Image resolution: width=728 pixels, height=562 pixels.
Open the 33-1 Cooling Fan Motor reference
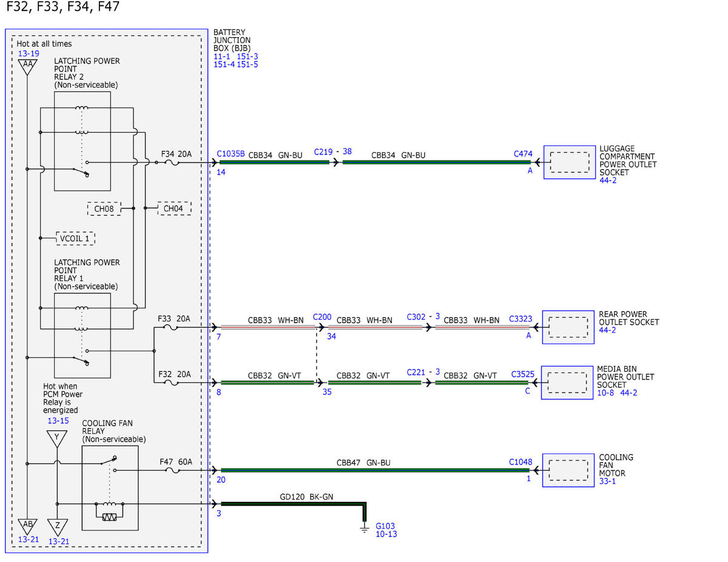tap(608, 481)
